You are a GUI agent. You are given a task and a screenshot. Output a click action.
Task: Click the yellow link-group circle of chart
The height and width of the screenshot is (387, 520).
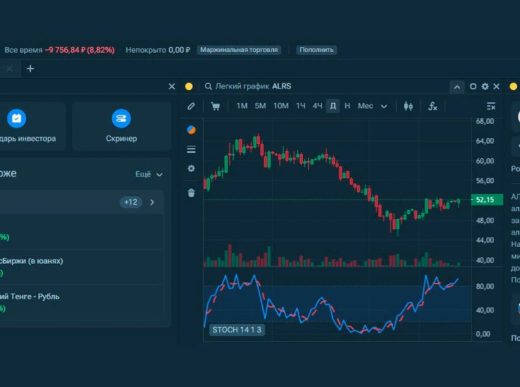[189, 87]
